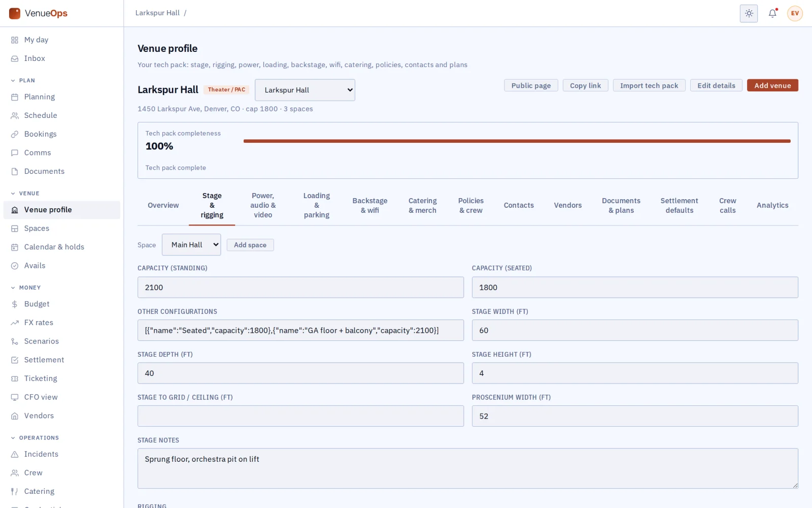Image resolution: width=812 pixels, height=508 pixels.
Task: Collapse the MONEY sidebar group
Action: tap(26, 288)
